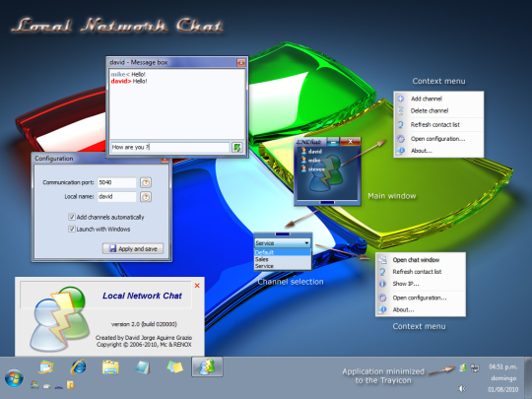The height and width of the screenshot is (399, 532).
Task: Toggle Add channels automatically checkbox
Action: pos(72,217)
